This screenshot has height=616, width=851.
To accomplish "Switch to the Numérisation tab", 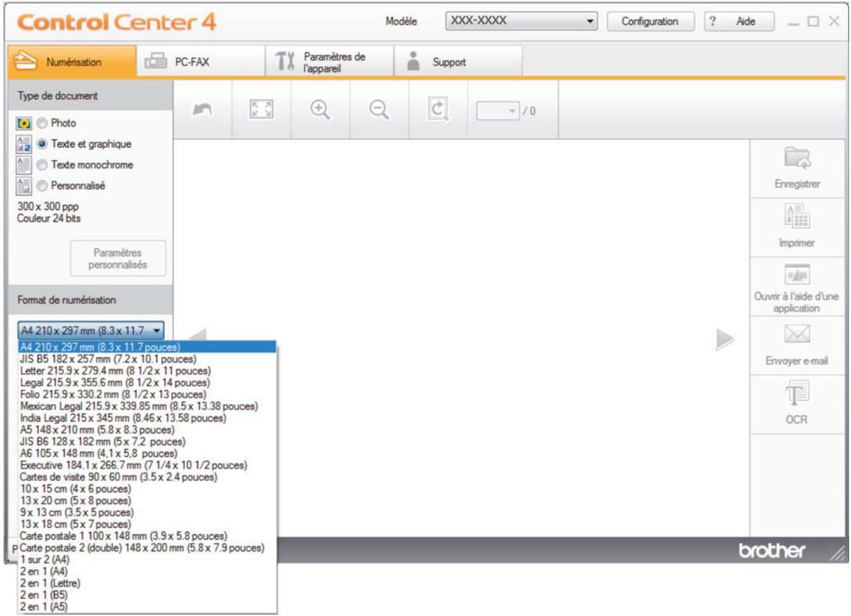I will pyautogui.click(x=72, y=61).
